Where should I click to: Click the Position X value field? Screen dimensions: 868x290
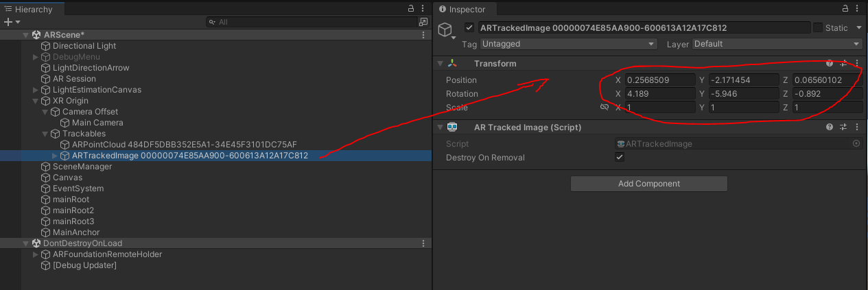(x=659, y=80)
